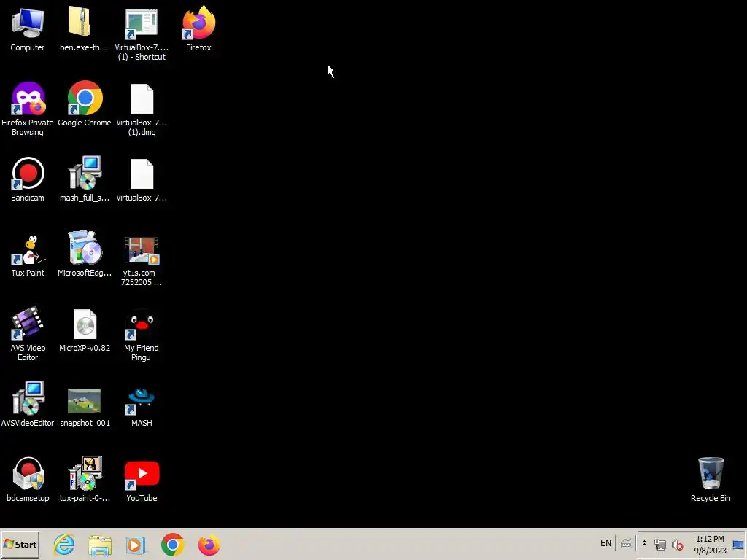
Task: Show hidden system tray icons
Action: (645, 544)
